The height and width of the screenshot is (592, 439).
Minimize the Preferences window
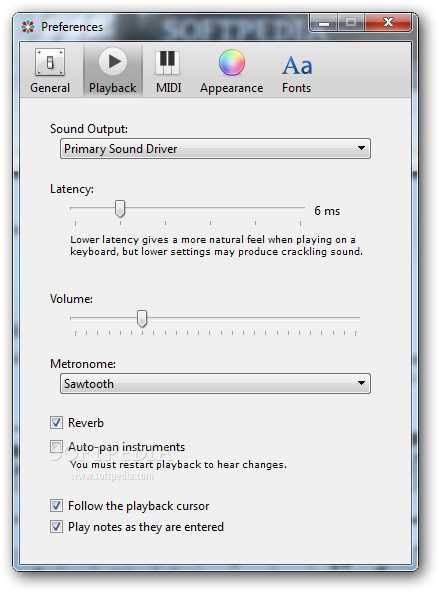[x=323, y=23]
